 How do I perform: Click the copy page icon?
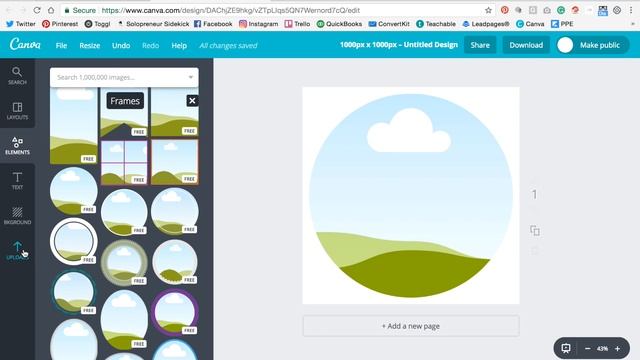tap(535, 231)
